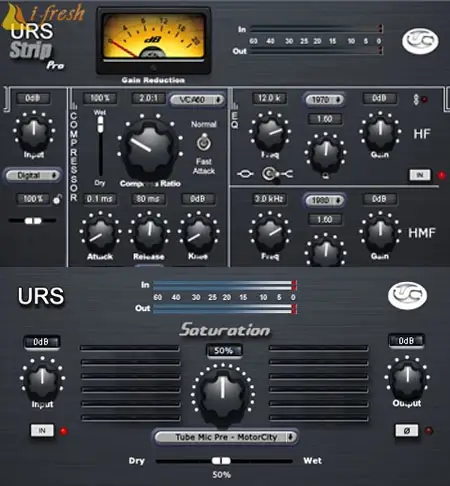Toggle the Saturation IN bypass button

[42, 430]
